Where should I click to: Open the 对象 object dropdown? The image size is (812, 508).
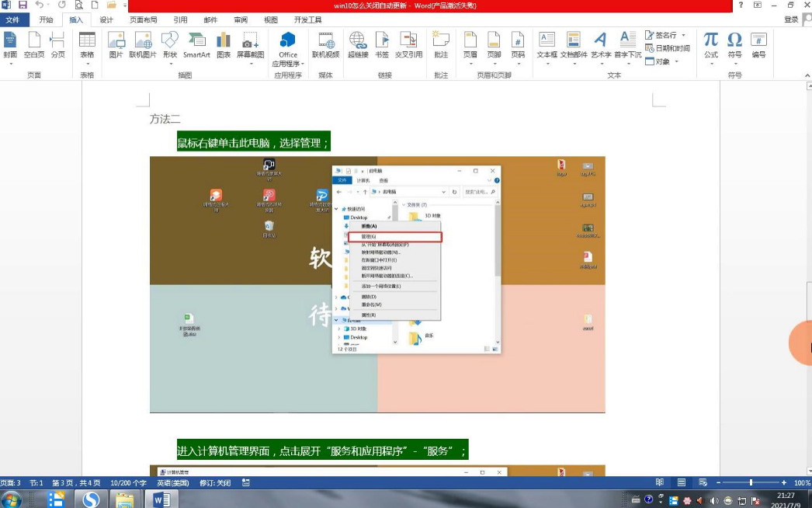pyautogui.click(x=662, y=61)
